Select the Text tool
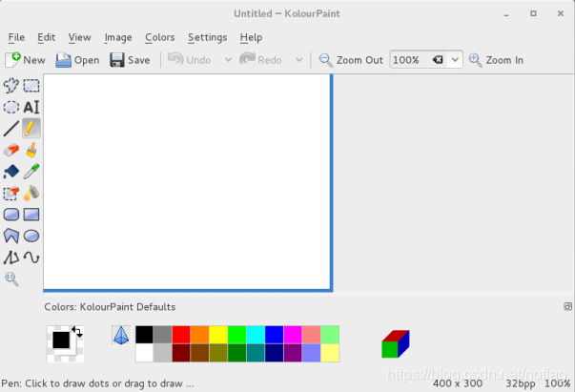 pyautogui.click(x=31, y=107)
